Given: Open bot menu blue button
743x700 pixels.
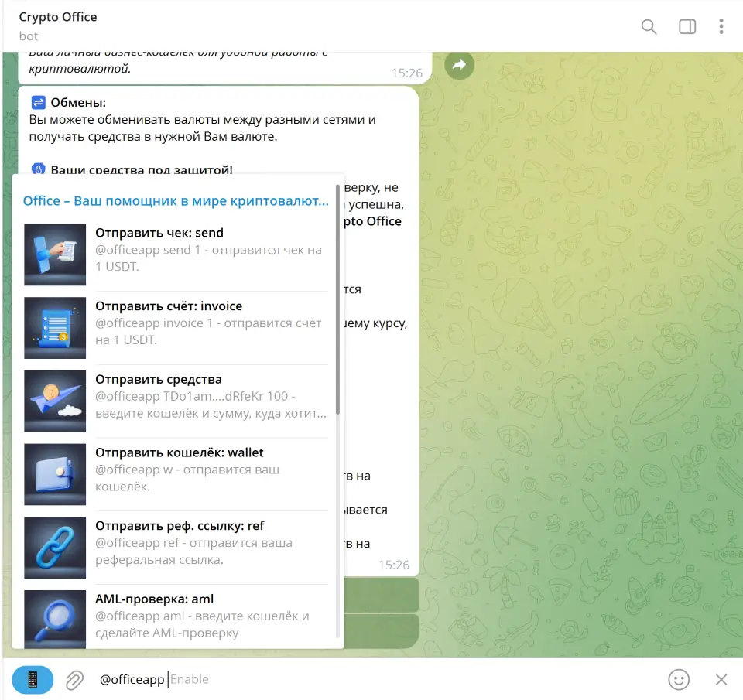Looking at the screenshot, I should pyautogui.click(x=33, y=679).
